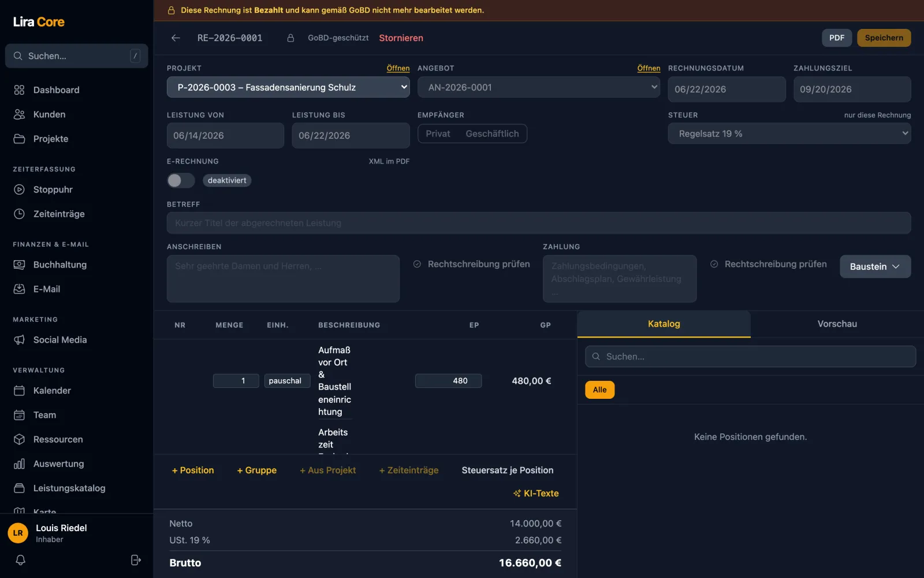Click the Ressourcen cube icon
The height and width of the screenshot is (578, 924).
[x=19, y=439]
